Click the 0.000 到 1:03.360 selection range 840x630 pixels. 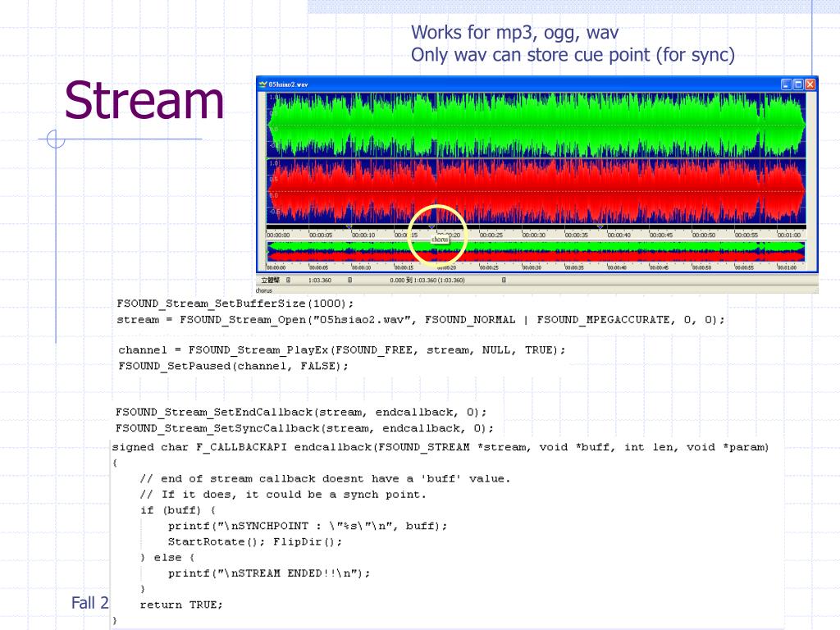point(427,281)
